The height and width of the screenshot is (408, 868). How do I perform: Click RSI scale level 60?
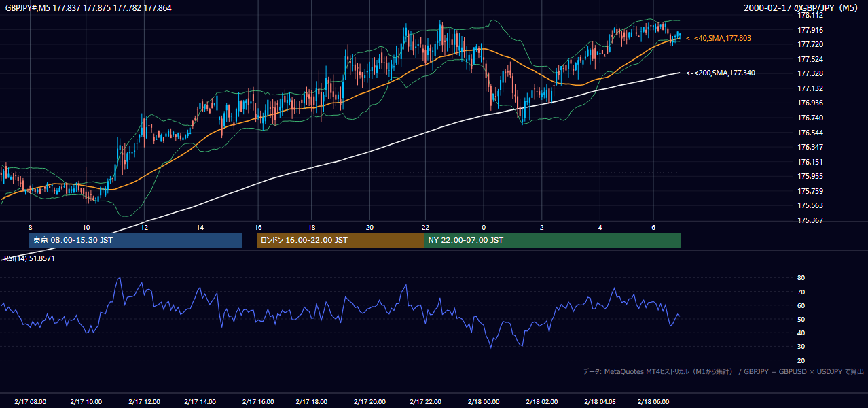(x=801, y=305)
